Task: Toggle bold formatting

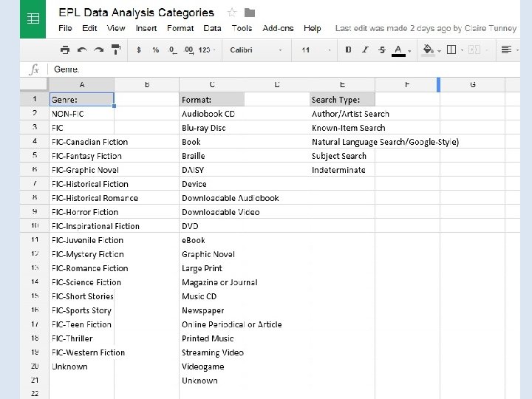Action: [x=348, y=50]
